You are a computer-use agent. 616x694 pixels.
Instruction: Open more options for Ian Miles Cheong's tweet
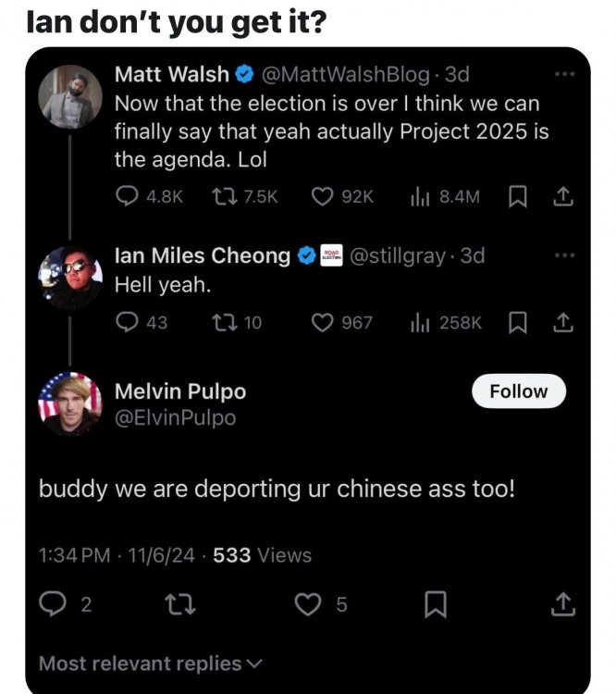click(563, 254)
